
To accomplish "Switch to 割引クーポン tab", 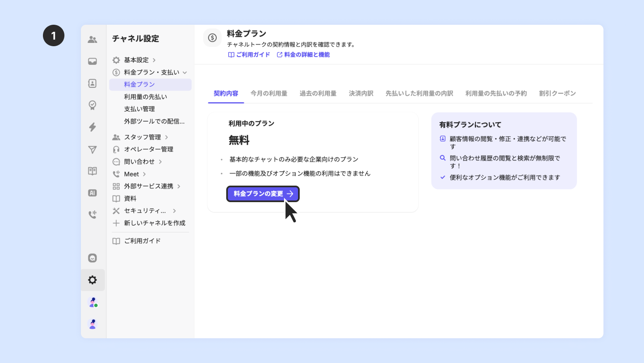I will pos(557,94).
